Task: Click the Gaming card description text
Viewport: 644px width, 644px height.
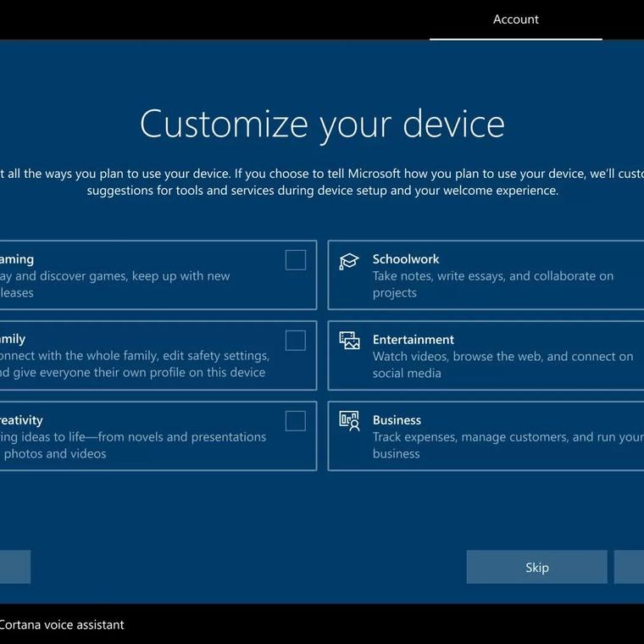Action: click(114, 284)
